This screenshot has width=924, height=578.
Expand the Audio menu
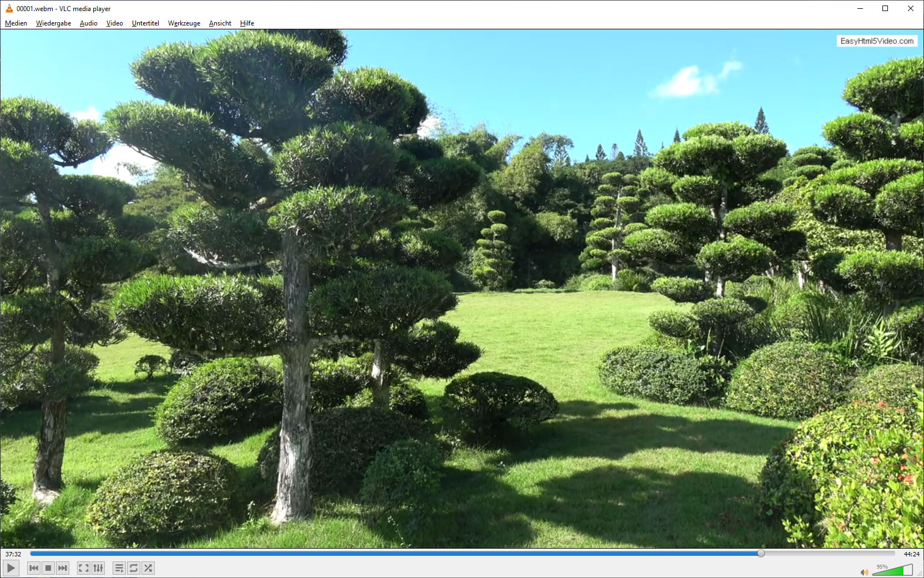coord(88,23)
